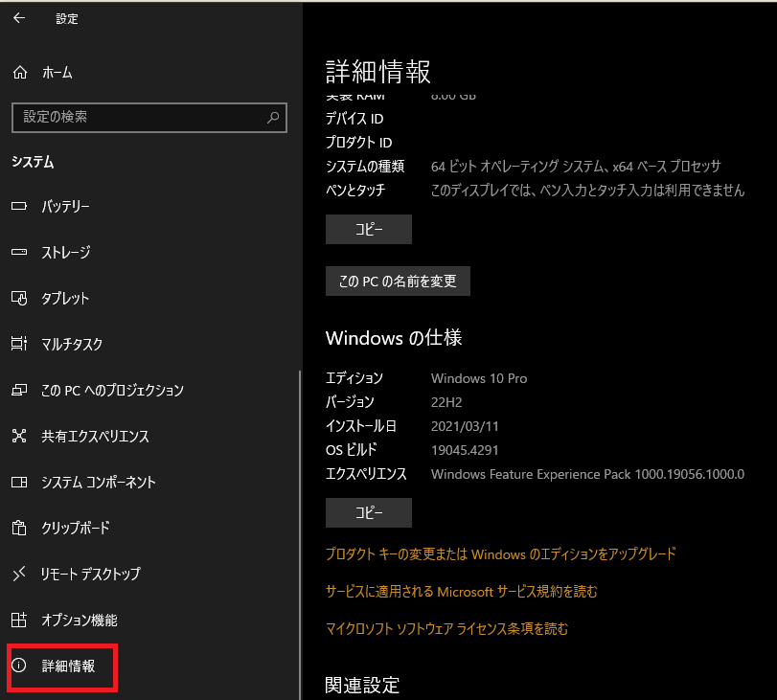Click the 設定の検索 search field
Viewport: 777px width, 700px height.
pyautogui.click(x=149, y=118)
